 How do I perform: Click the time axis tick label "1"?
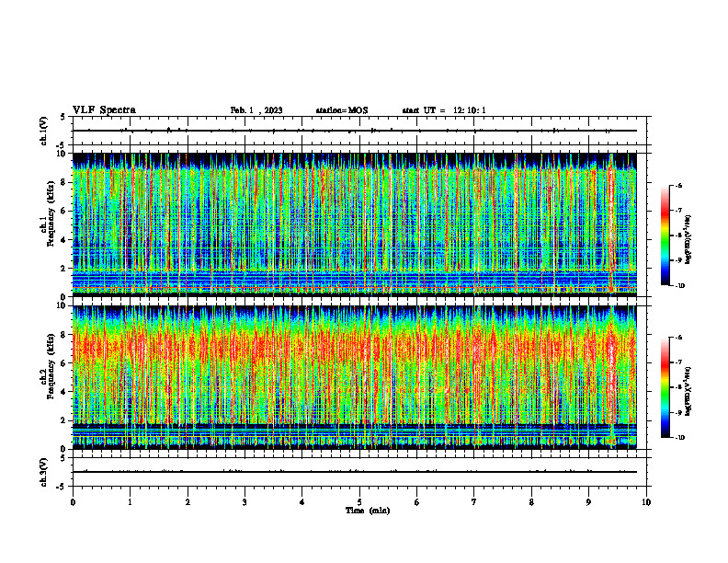(x=130, y=502)
